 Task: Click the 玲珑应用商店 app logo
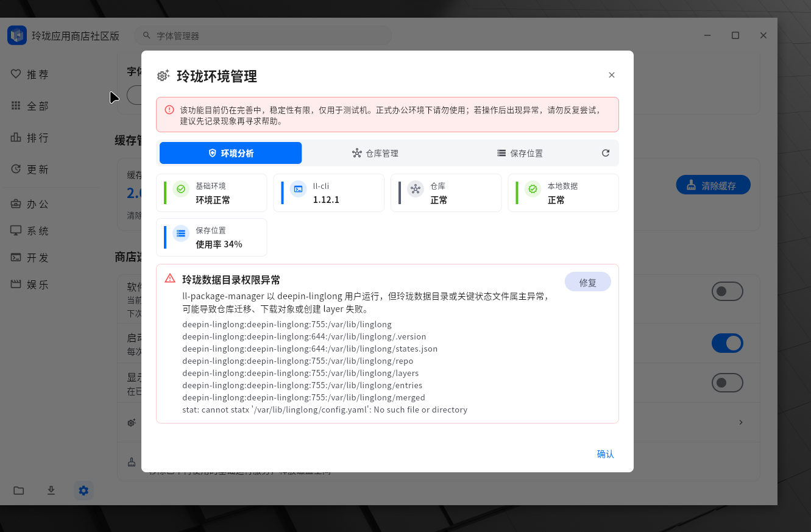coord(17,35)
